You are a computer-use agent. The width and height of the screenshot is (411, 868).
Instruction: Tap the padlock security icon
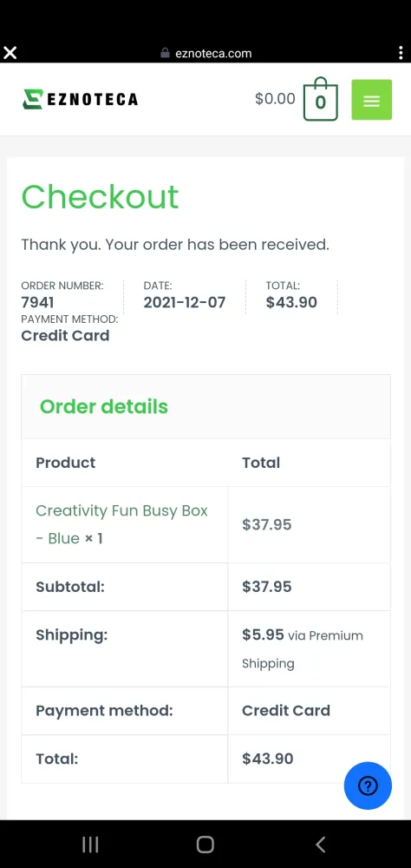(164, 53)
